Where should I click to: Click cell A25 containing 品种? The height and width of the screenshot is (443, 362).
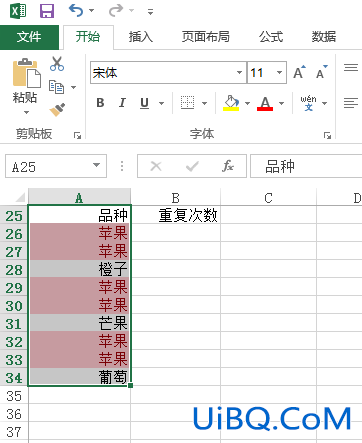click(x=79, y=215)
